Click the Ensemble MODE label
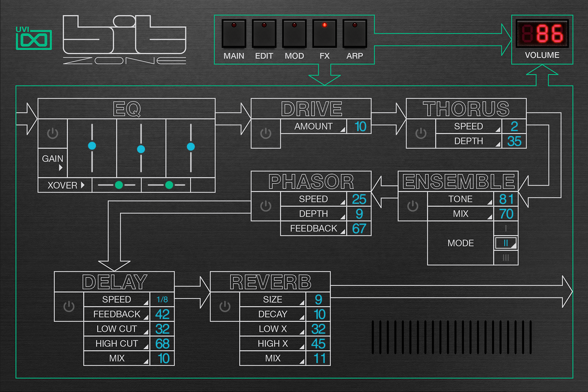Viewport: 588px width, 392px height. click(x=461, y=243)
